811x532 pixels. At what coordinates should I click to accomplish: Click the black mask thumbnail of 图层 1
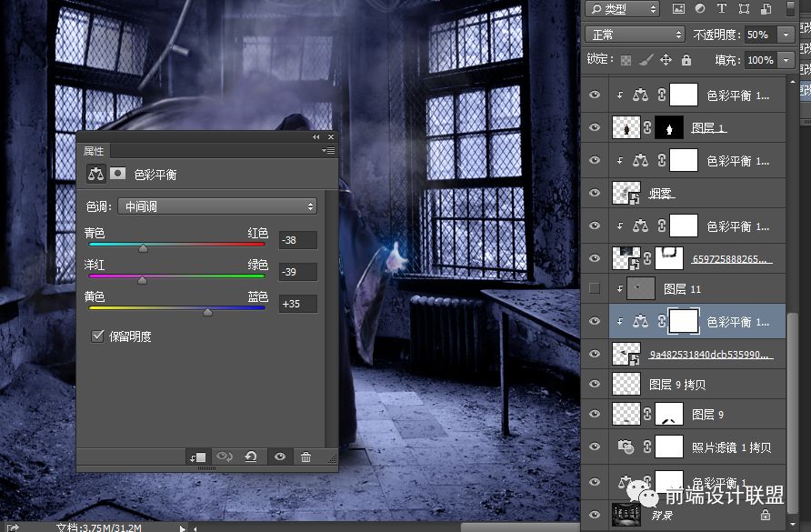tap(669, 127)
